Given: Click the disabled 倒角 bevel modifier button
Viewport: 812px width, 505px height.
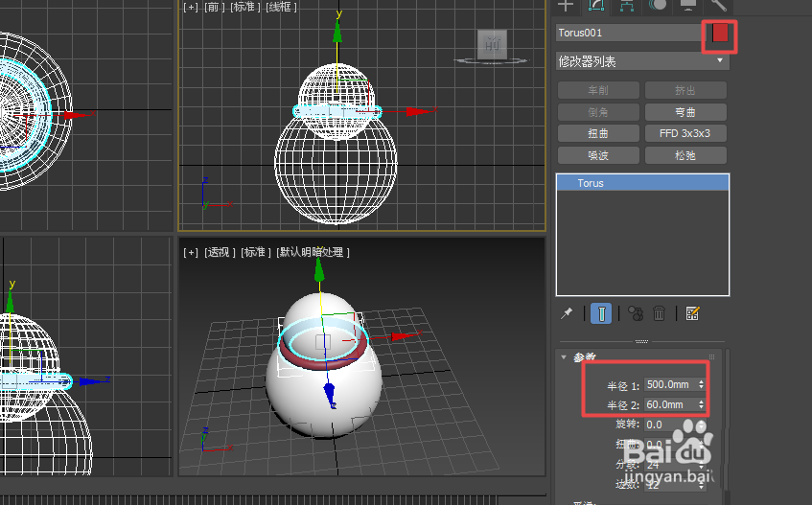Looking at the screenshot, I should pyautogui.click(x=598, y=112).
